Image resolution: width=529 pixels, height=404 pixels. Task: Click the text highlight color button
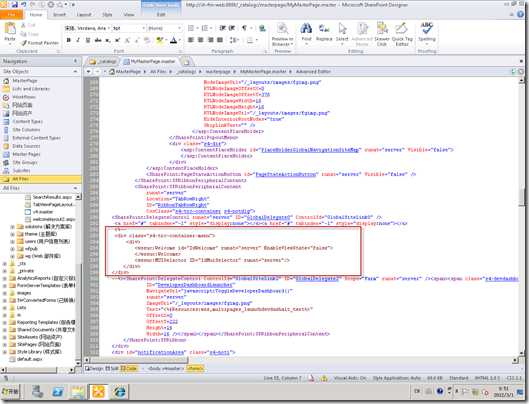(159, 40)
